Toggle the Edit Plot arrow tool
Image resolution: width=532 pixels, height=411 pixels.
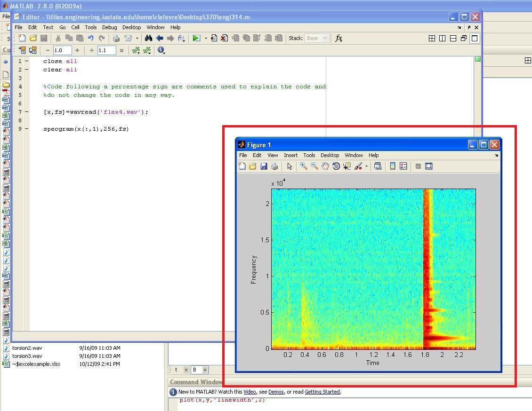(x=289, y=166)
